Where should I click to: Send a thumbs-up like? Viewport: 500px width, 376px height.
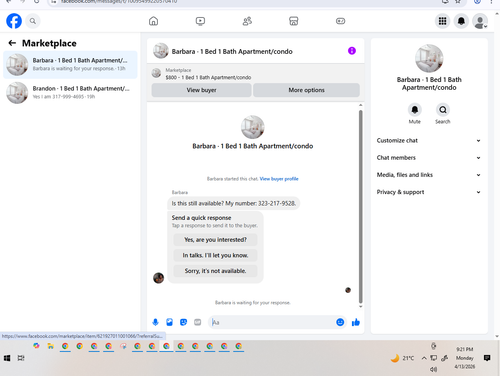356,322
